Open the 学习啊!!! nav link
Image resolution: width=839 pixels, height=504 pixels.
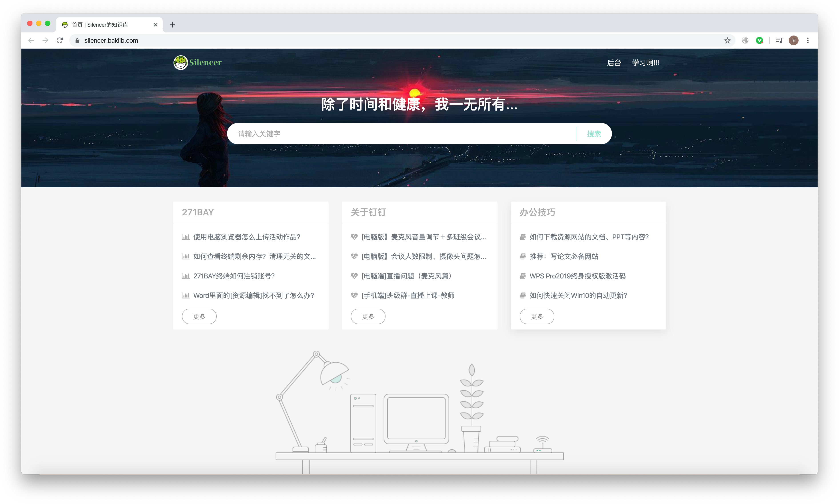click(645, 63)
